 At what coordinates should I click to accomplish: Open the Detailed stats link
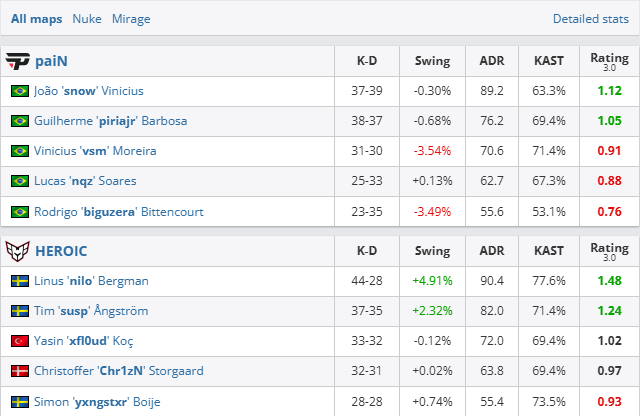tap(590, 19)
